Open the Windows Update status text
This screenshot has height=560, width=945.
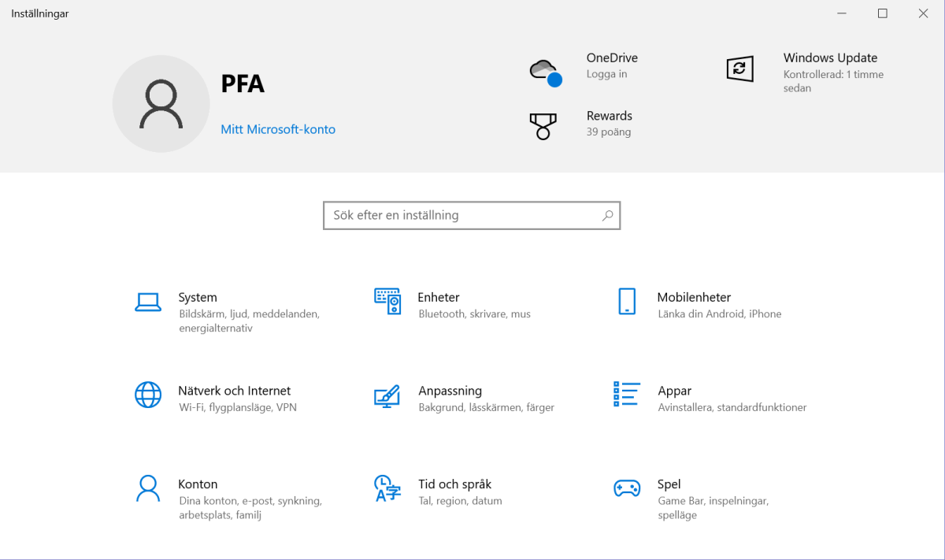833,81
